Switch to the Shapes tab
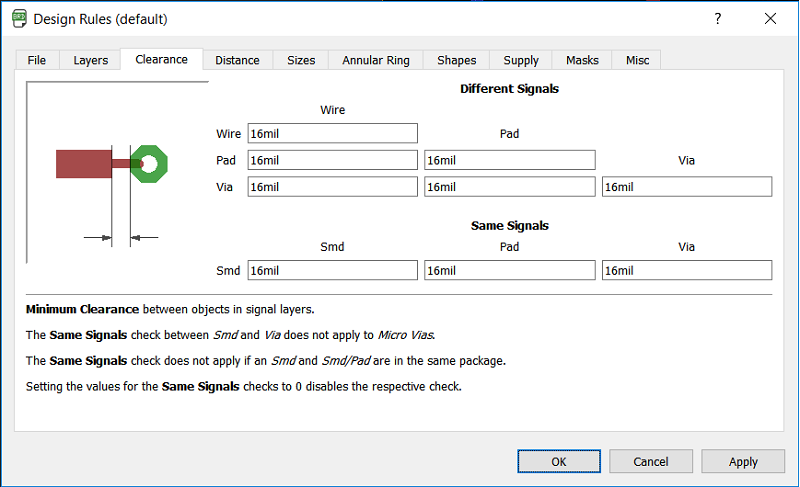Screen dimensions: 800x487 click(x=457, y=60)
